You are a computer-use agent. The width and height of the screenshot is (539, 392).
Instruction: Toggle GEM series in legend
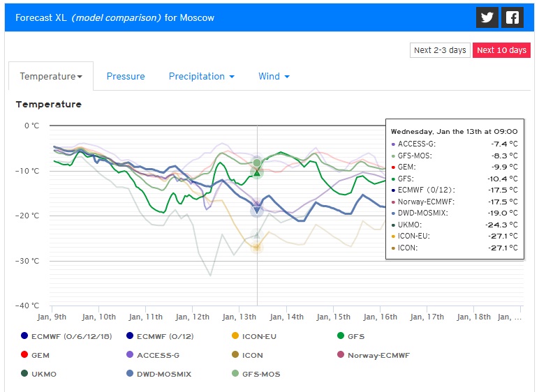[x=35, y=355]
